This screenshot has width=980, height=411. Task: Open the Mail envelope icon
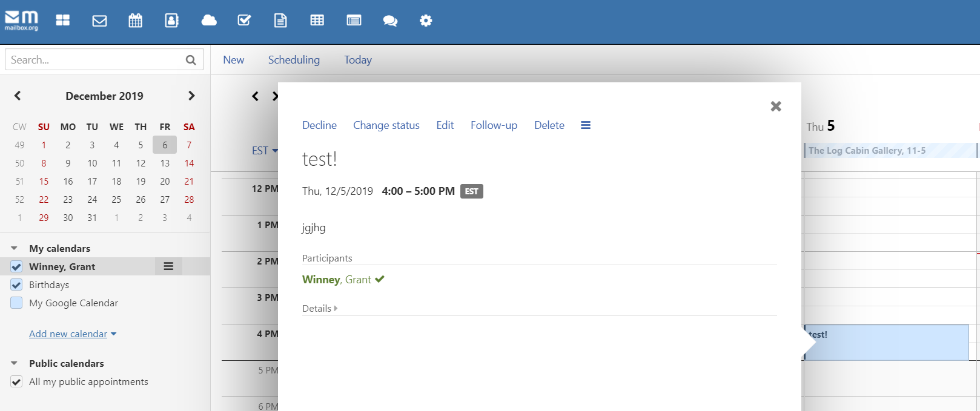99,21
